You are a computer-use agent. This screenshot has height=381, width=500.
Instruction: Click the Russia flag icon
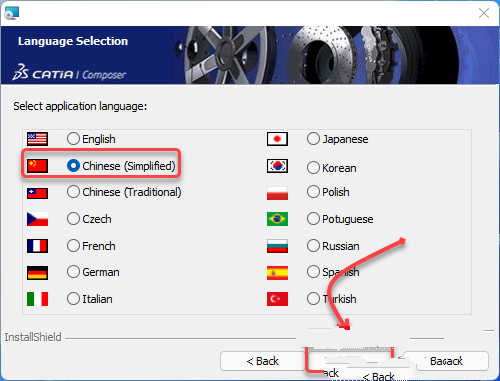point(277,246)
